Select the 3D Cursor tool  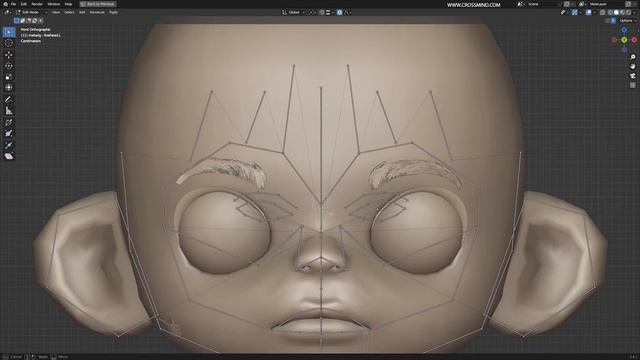pos(9,43)
